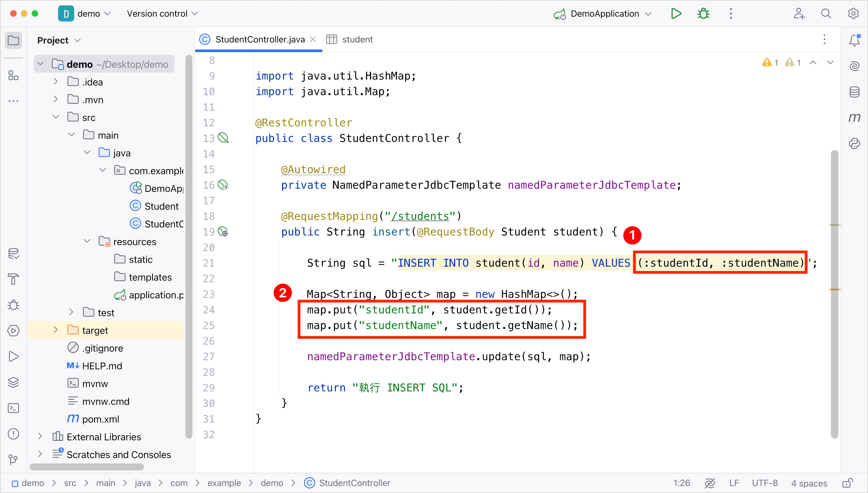868x493 pixels.
Task: Collapse the src folder
Action: [56, 117]
